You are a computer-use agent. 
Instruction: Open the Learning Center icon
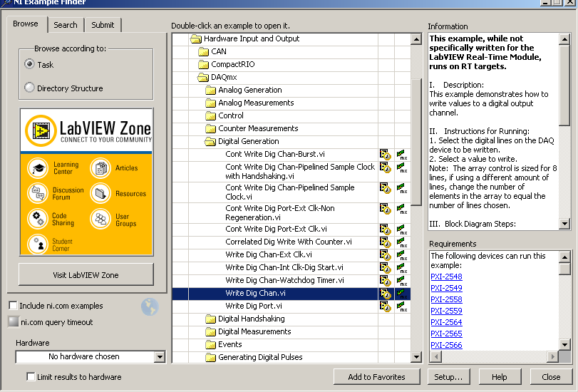[38, 168]
